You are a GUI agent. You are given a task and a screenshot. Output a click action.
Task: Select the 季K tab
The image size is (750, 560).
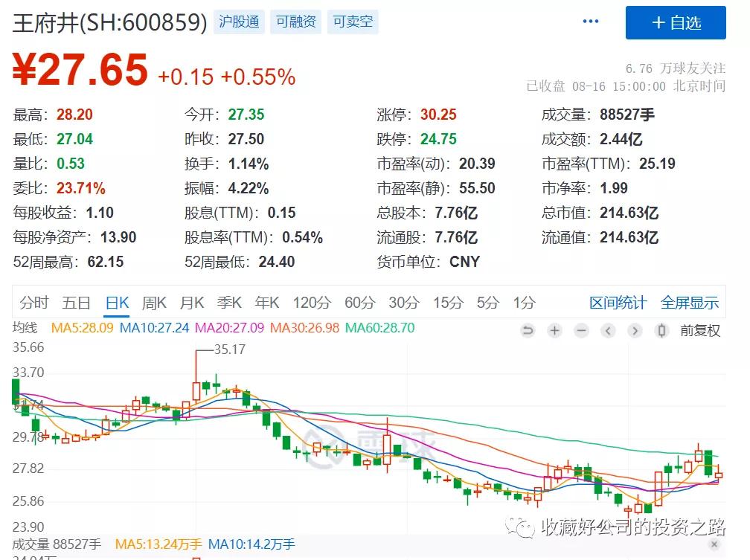coord(229,303)
